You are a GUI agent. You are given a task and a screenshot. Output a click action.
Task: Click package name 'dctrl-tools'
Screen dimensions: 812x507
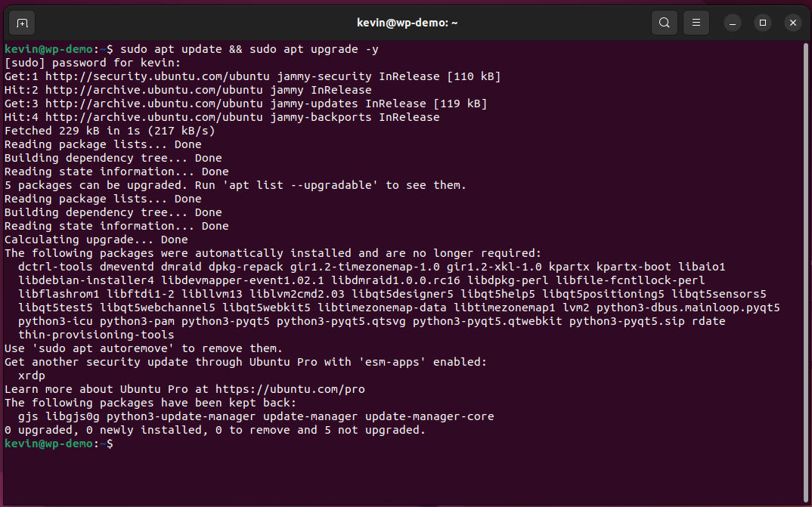(x=55, y=267)
